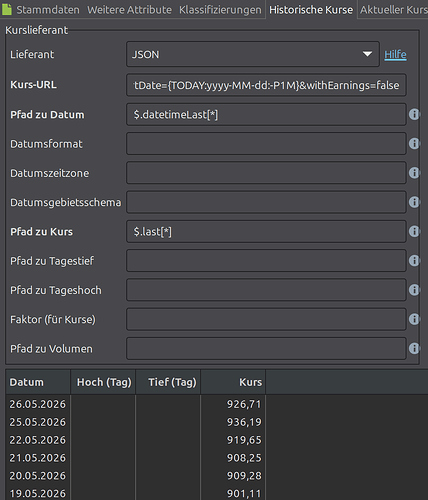The width and height of the screenshot is (428, 500).
Task: Click the Hoch (Tag) column header
Action: (103, 382)
